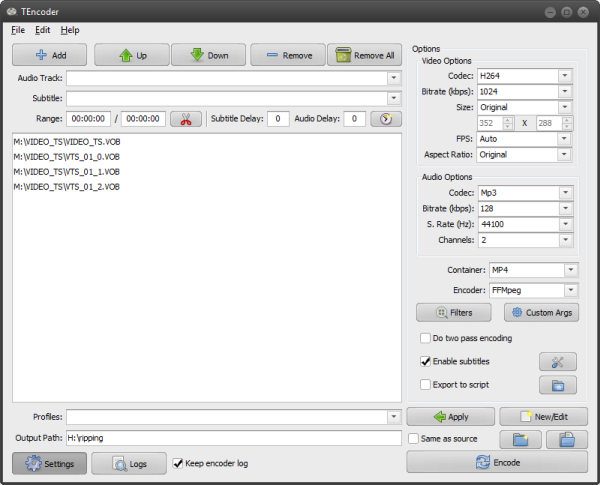
Task: Click Remove All button
Action: pyautogui.click(x=364, y=55)
